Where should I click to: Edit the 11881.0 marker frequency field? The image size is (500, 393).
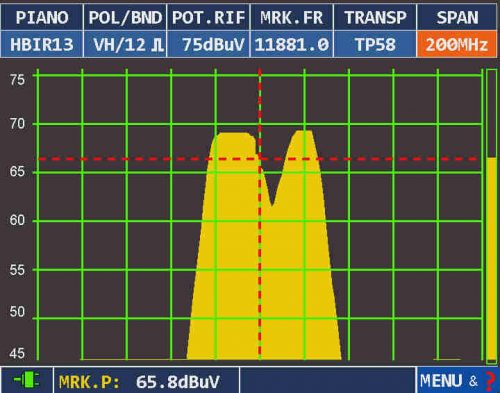click(292, 44)
